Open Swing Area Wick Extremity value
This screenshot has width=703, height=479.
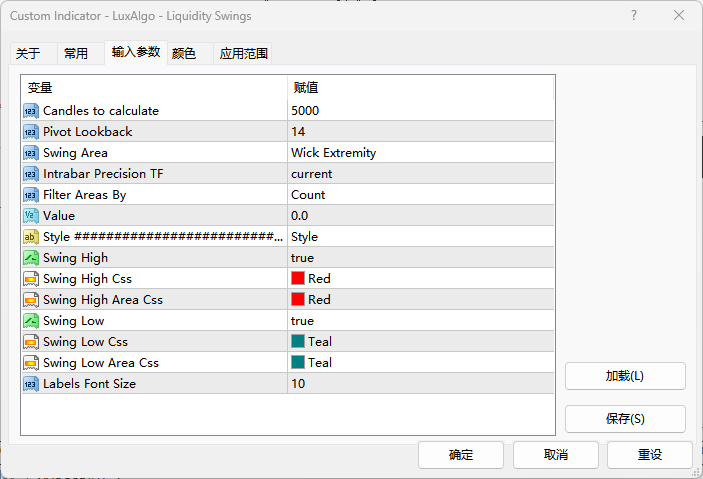[421, 153]
